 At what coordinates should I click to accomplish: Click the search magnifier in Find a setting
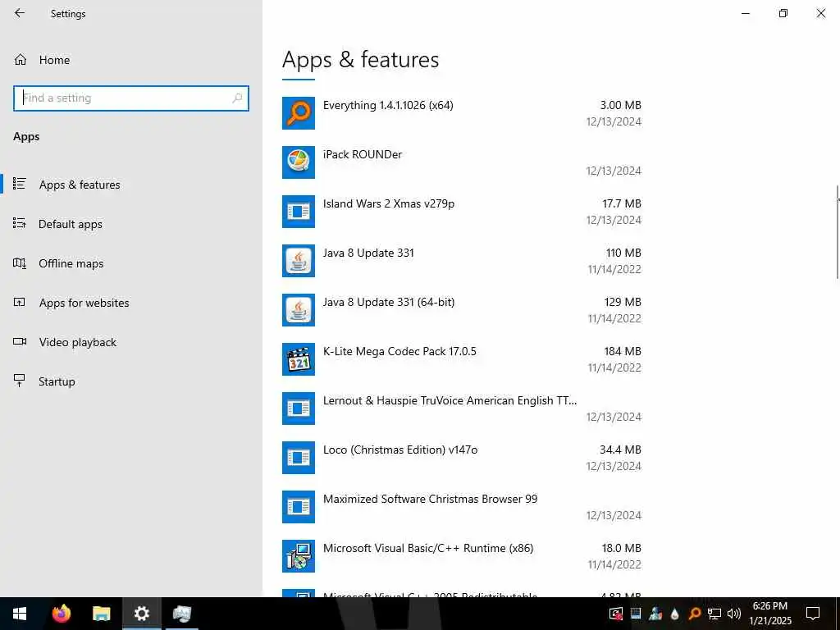coord(237,98)
